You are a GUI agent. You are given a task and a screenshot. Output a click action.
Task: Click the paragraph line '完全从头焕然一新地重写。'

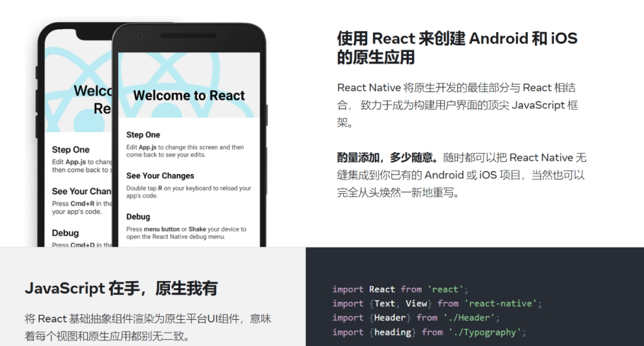point(398,193)
